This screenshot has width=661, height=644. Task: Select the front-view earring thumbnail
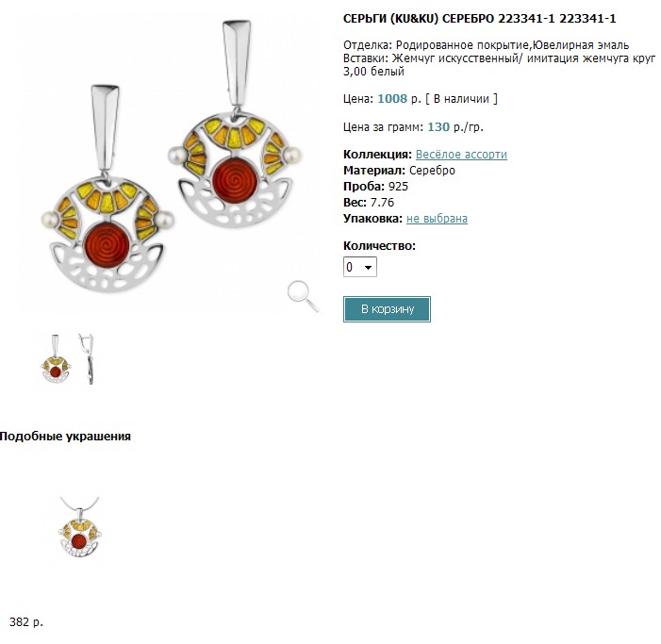[x=56, y=358]
